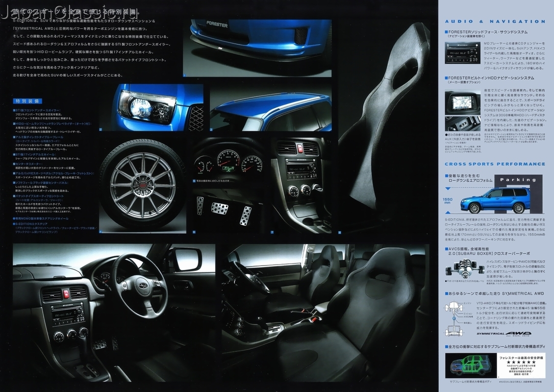Click 'HIDロービームランプ' list item

[52, 124]
